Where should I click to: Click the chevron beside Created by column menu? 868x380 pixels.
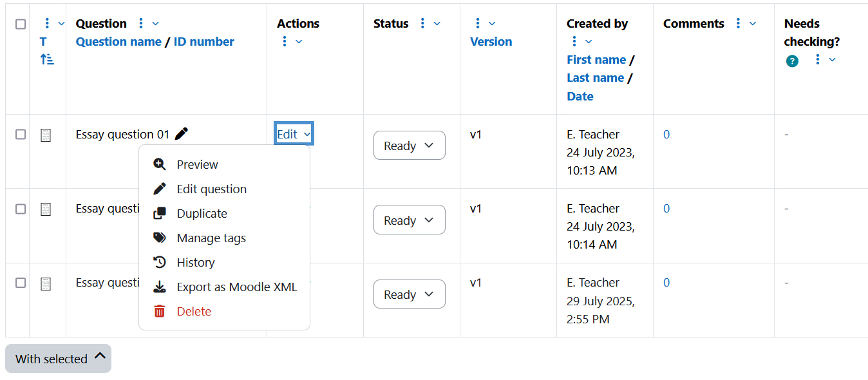[588, 41]
